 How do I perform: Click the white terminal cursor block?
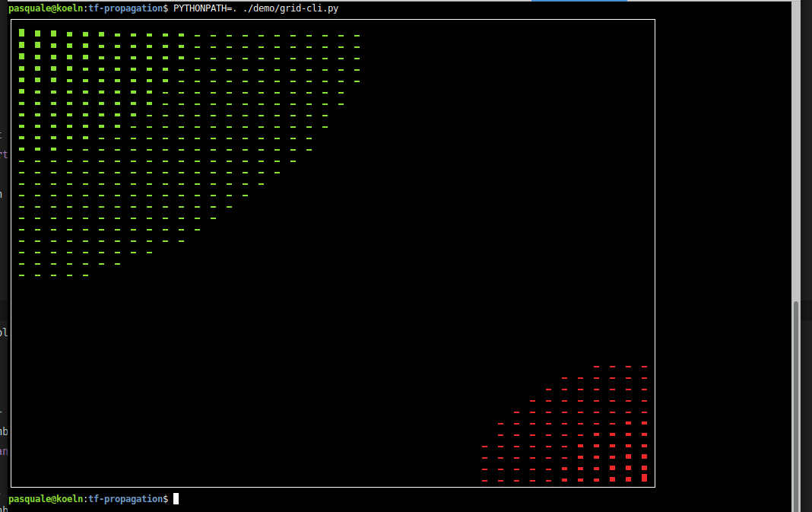pyautogui.click(x=176, y=499)
